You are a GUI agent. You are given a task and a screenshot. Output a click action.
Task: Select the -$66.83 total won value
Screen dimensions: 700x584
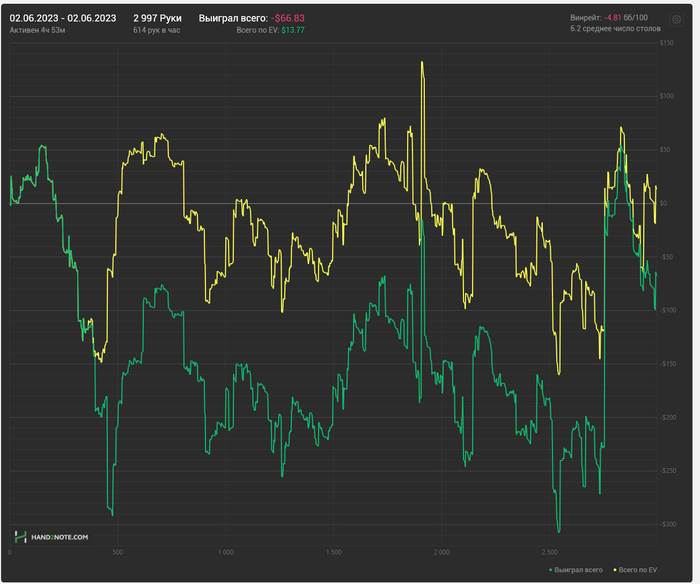tap(288, 18)
